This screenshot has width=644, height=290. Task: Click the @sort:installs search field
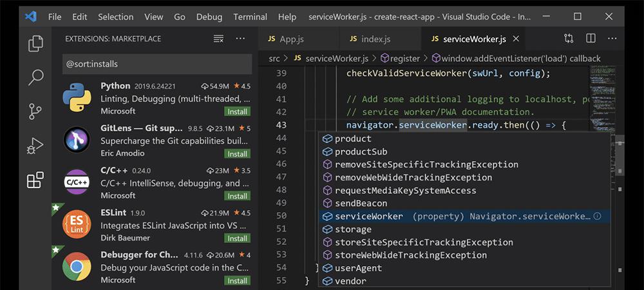(x=157, y=64)
